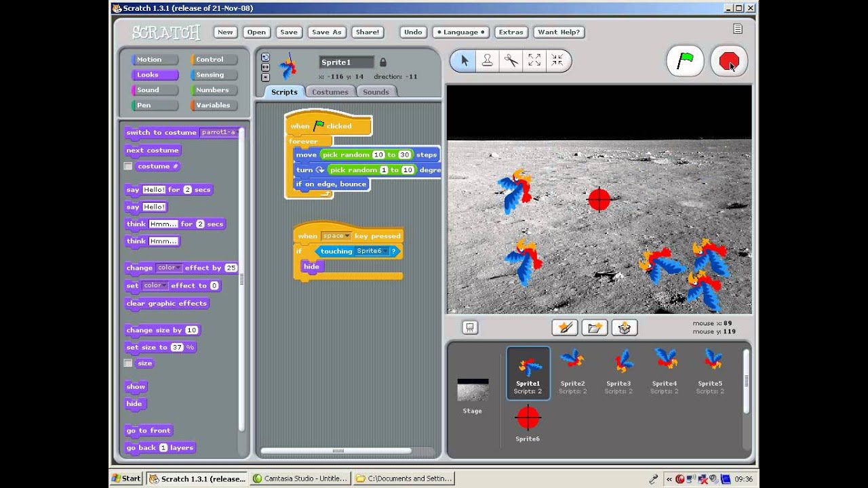Click the project notes icon
This screenshot has width=868, height=488.
pyautogui.click(x=738, y=28)
